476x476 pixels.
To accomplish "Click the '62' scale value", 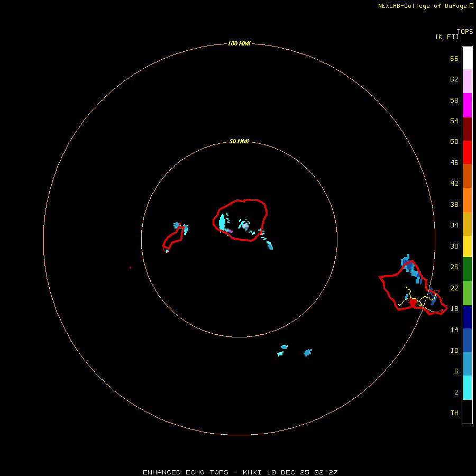I will [454, 79].
